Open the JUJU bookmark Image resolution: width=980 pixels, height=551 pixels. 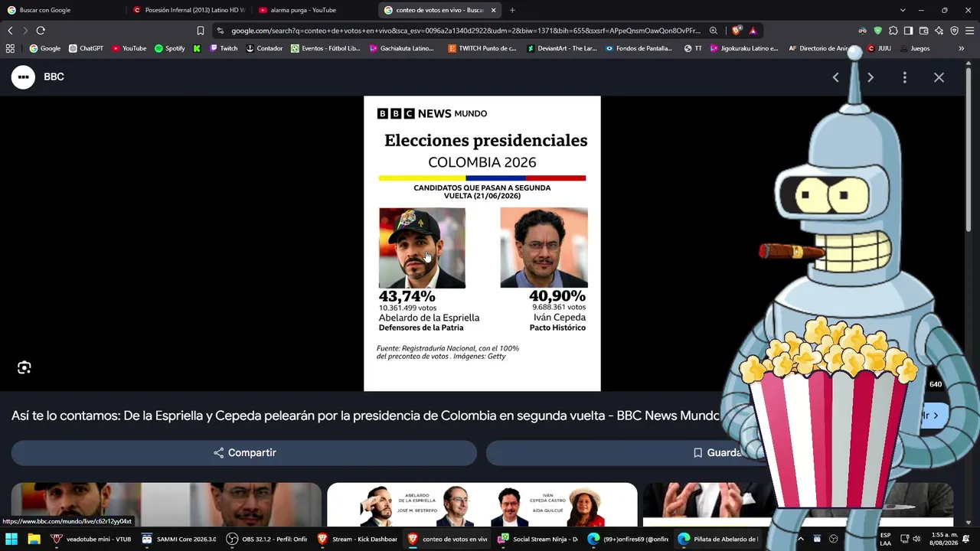(x=879, y=48)
